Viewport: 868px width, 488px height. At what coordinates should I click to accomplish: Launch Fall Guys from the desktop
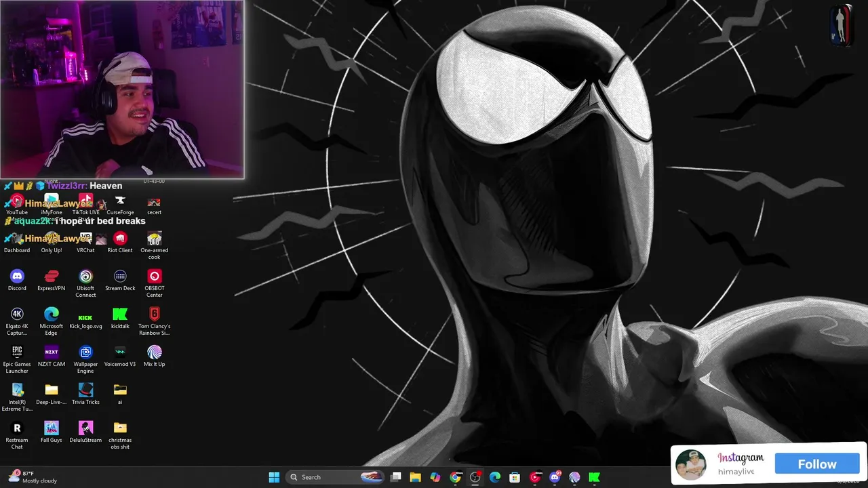point(52,432)
